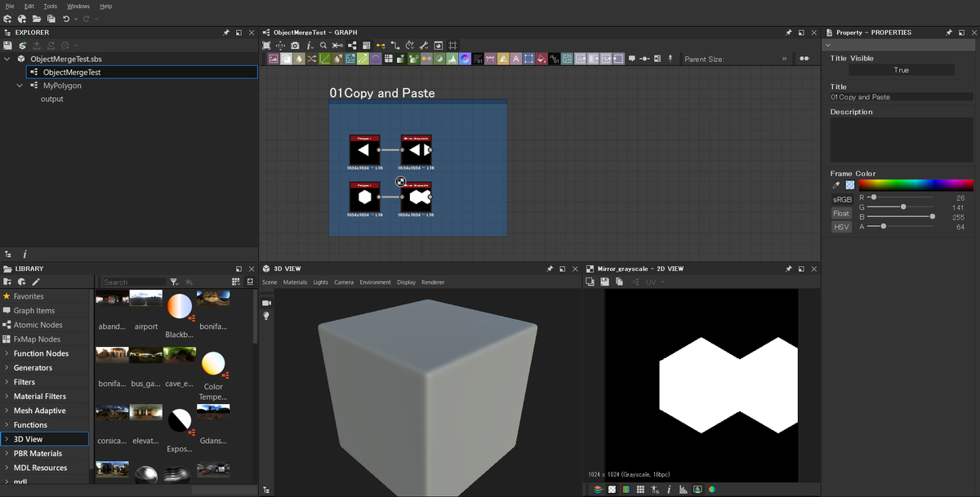This screenshot has width=980, height=497.
Task: Open a package with the folder icon
Action: [x=36, y=18]
